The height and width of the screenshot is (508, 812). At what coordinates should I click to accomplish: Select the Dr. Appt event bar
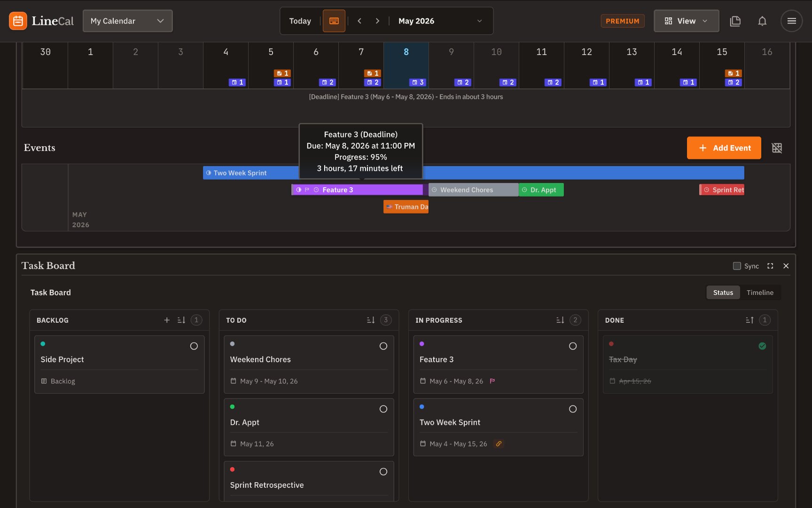541,190
